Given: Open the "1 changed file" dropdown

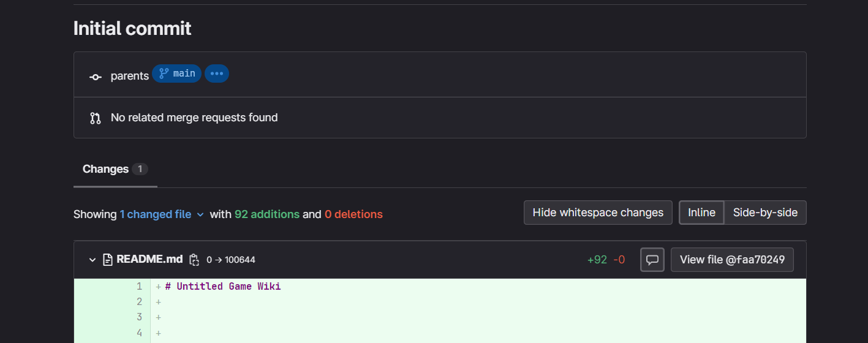Looking at the screenshot, I should tap(162, 214).
